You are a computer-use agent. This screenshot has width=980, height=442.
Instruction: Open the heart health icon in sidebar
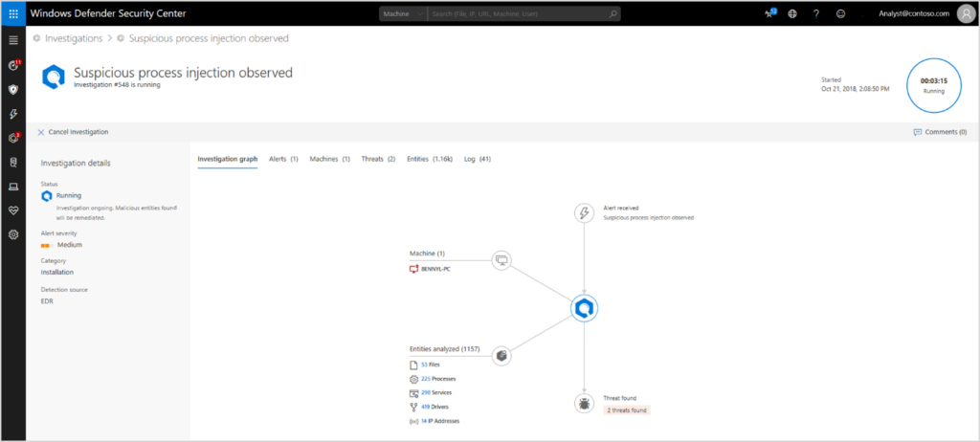click(13, 210)
